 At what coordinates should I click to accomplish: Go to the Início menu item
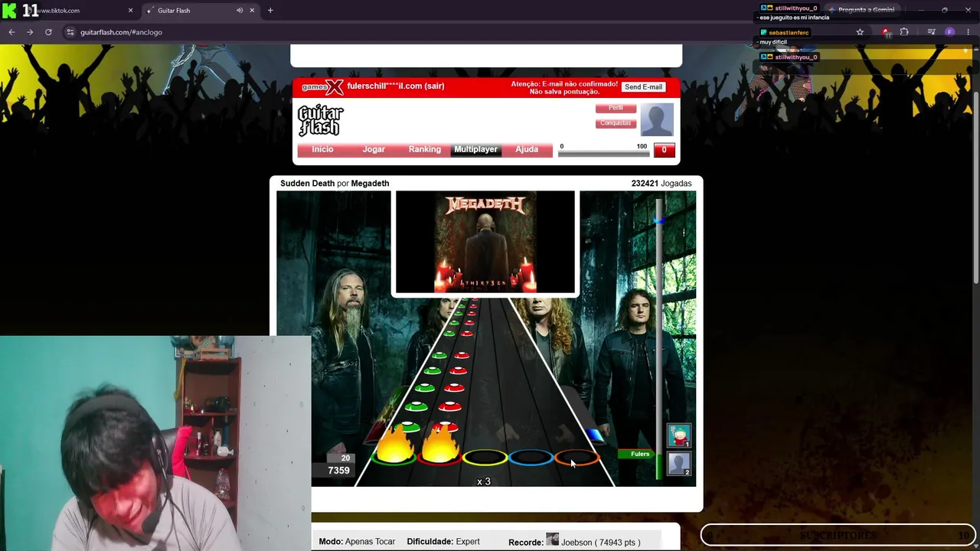(322, 149)
